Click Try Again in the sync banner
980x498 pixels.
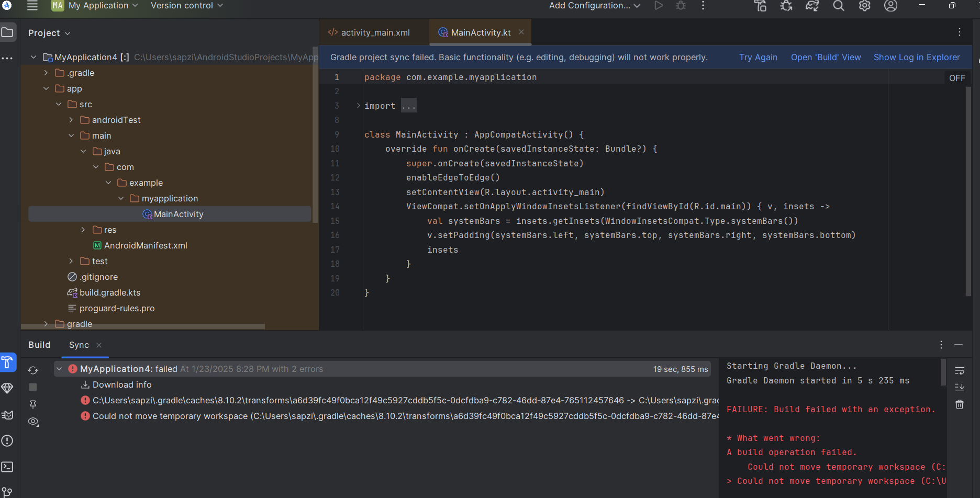click(x=758, y=57)
